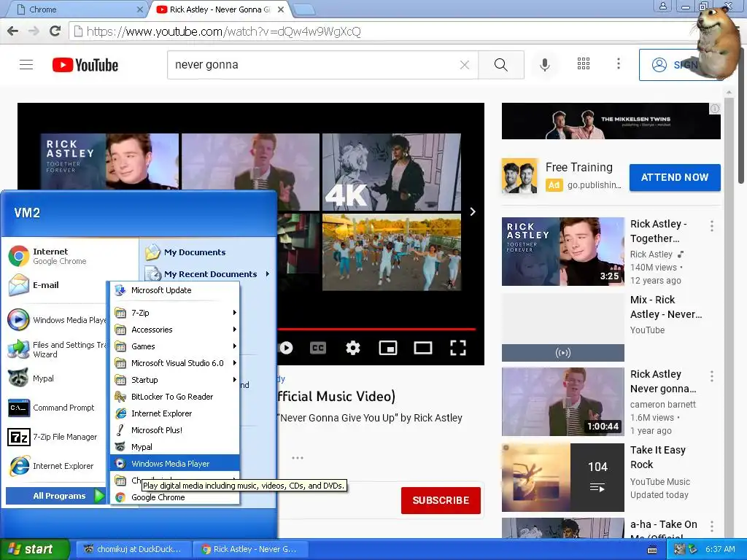Open options menu for Together Forever video
Viewport: 747px width, 560px height.
[712, 226]
